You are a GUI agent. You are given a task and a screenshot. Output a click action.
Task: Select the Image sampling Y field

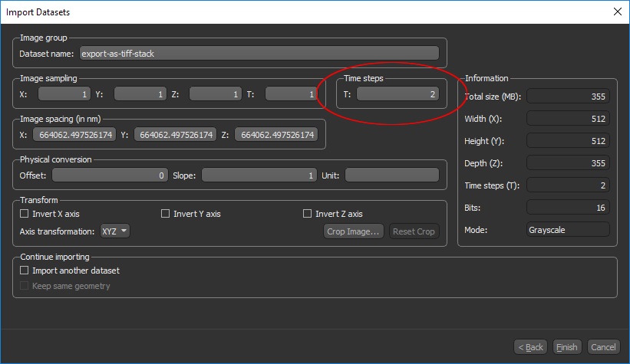140,94
